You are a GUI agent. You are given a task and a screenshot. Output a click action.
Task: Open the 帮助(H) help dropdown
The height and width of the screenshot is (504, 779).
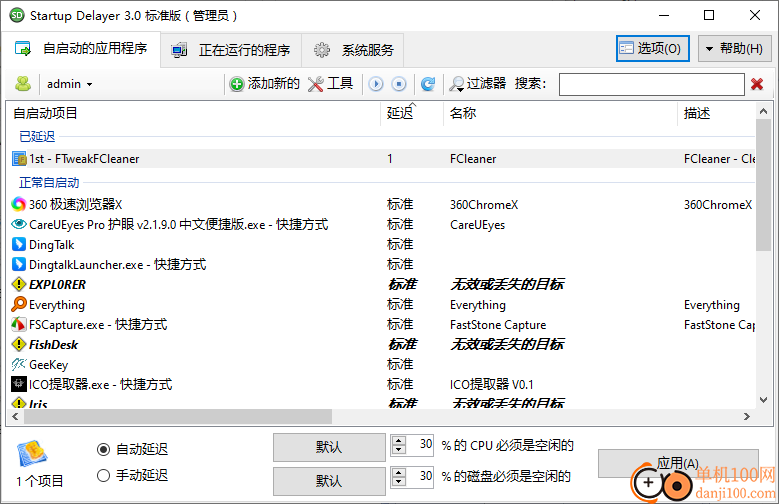(x=734, y=48)
